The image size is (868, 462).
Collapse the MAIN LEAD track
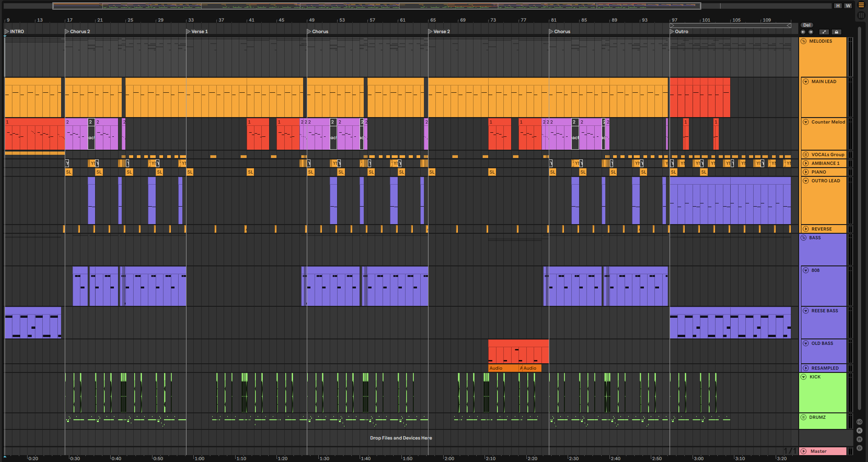click(x=806, y=82)
